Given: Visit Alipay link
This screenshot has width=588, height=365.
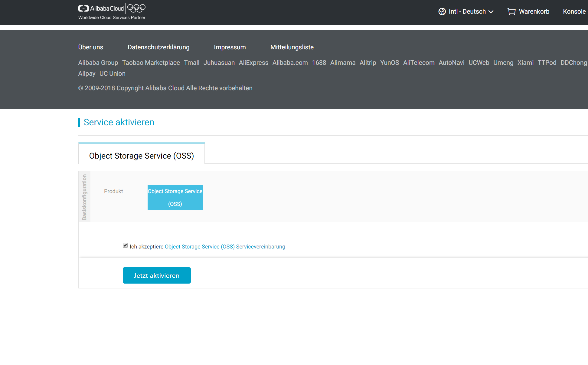Looking at the screenshot, I should click(87, 74).
